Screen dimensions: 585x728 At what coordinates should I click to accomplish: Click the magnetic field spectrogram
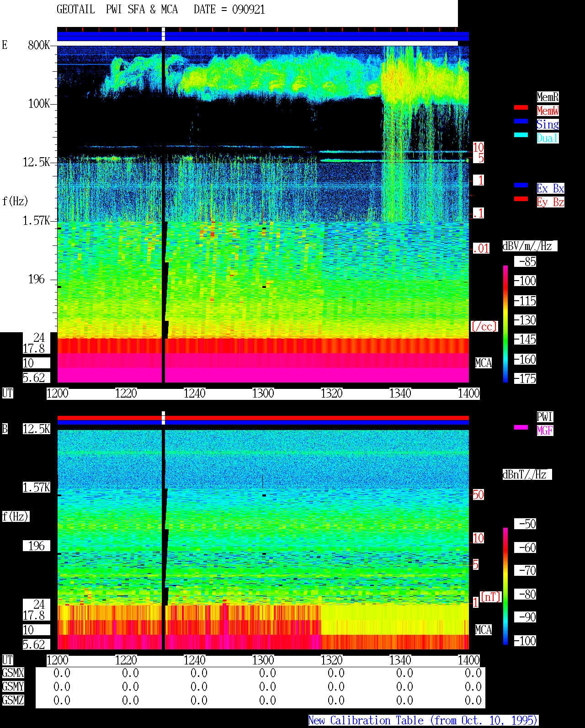click(x=263, y=540)
